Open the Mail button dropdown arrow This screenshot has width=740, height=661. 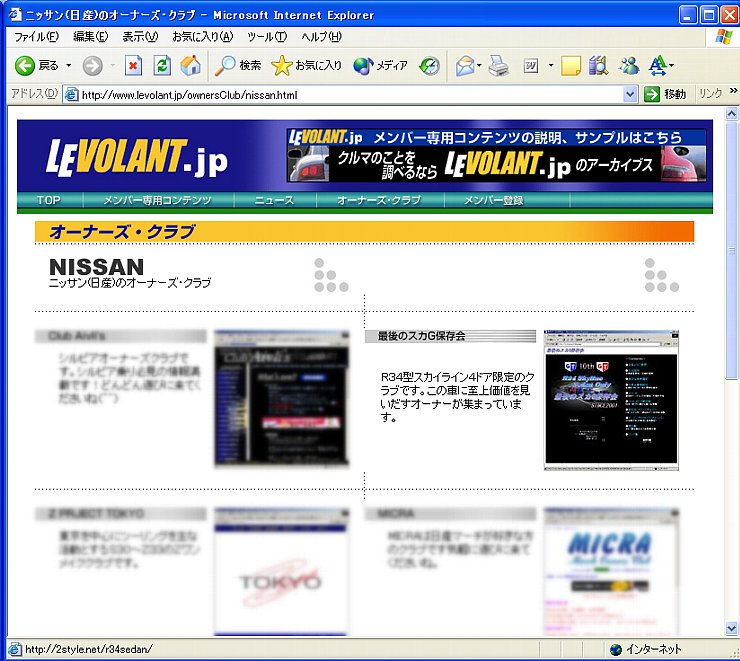[479, 66]
